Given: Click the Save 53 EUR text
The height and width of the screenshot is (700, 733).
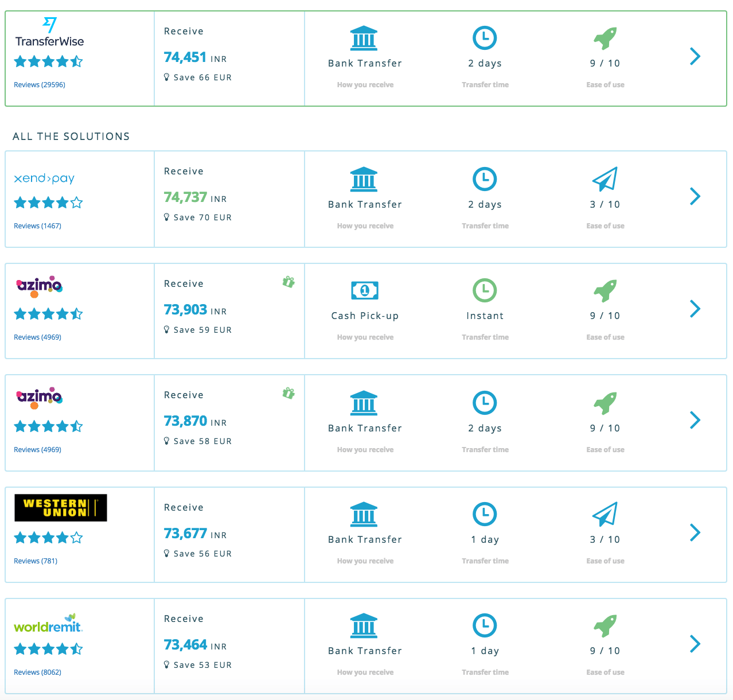Looking at the screenshot, I should [202, 665].
